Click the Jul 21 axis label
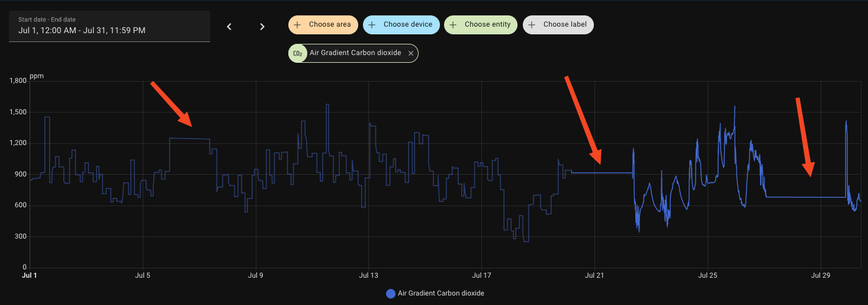The image size is (868, 305). click(x=594, y=275)
